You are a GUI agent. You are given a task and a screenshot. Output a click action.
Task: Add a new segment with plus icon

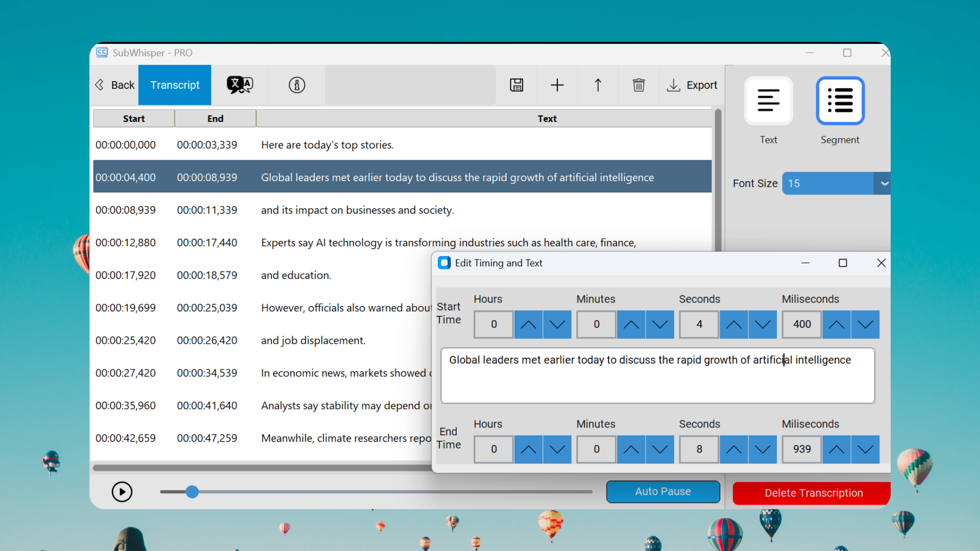pyautogui.click(x=557, y=85)
